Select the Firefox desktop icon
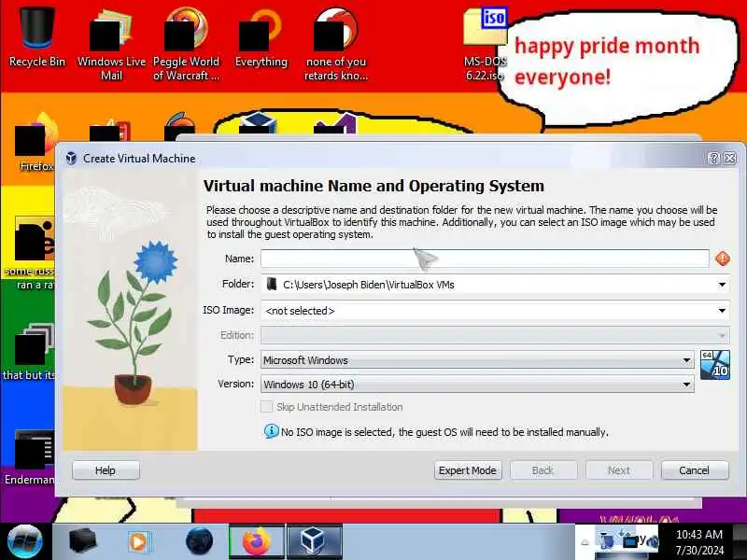Viewport: 747px width, 560px height. pyautogui.click(x=36, y=142)
